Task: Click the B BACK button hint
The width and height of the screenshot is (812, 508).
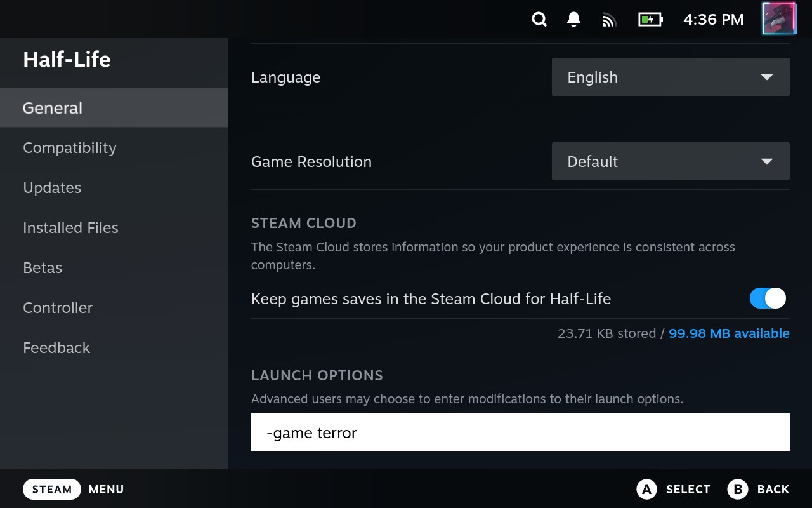Action: 759,489
